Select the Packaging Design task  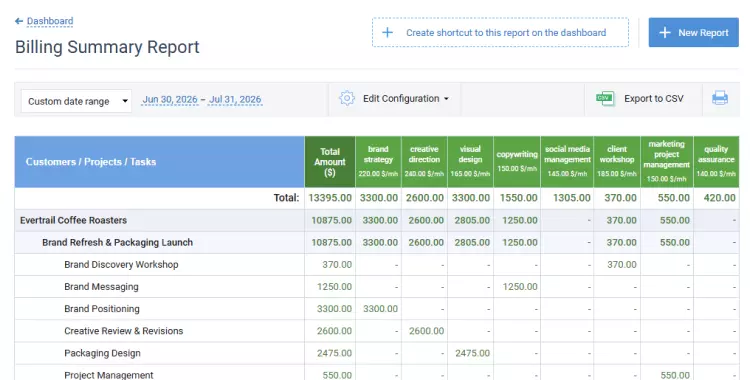click(102, 353)
